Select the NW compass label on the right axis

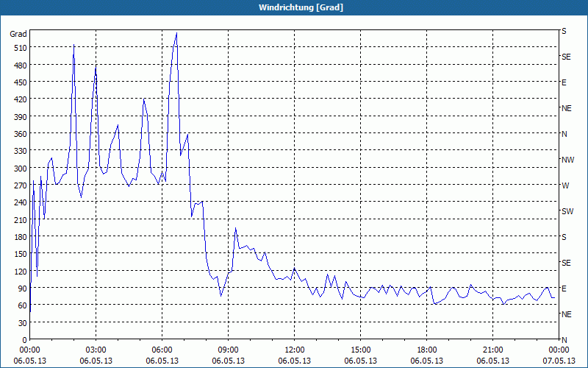tap(567, 160)
